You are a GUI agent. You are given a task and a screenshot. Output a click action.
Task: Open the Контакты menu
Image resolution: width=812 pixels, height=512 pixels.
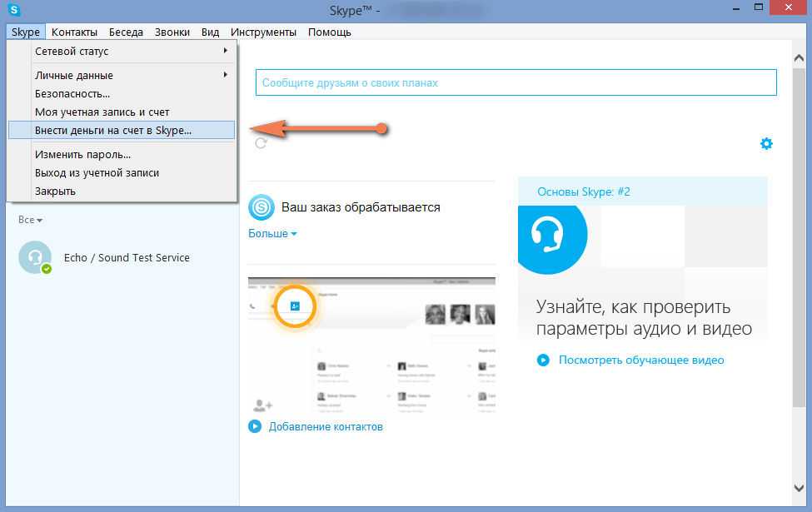coord(74,32)
